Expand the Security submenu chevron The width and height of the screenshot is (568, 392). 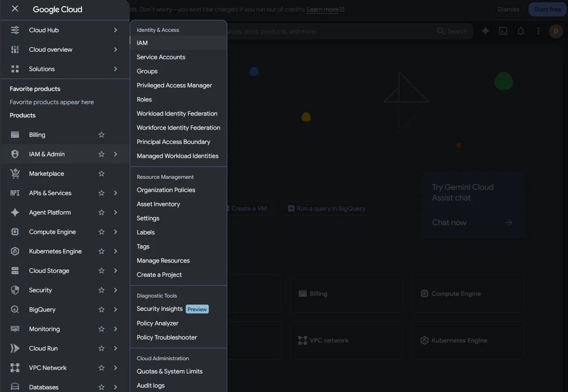(x=116, y=290)
